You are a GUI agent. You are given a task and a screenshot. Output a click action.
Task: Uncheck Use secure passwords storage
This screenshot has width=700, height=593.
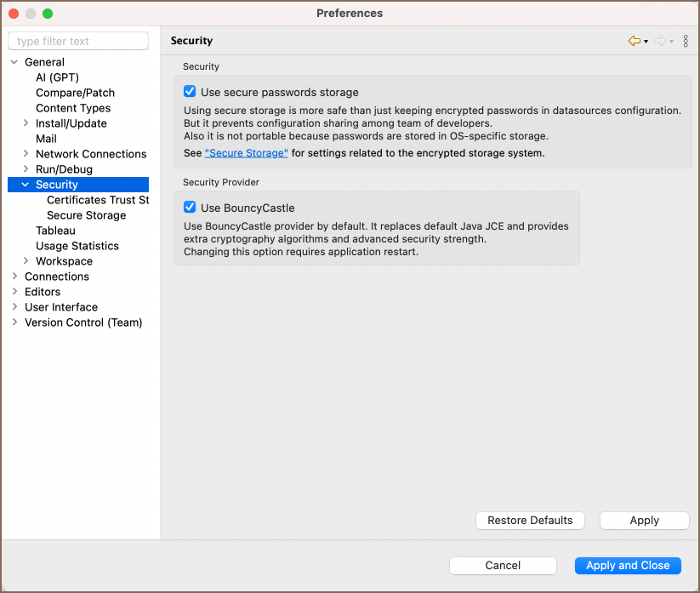tap(190, 92)
